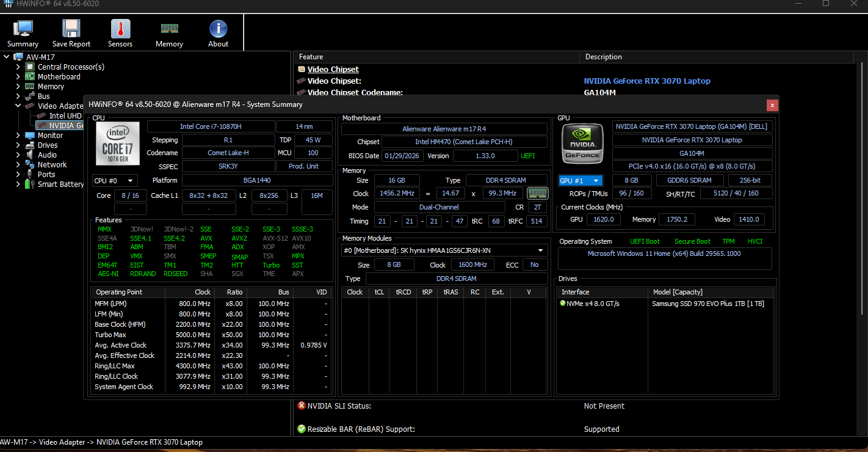Click the Intel UHD adapter icon
Viewport: 868px width, 452px height.
(42, 116)
